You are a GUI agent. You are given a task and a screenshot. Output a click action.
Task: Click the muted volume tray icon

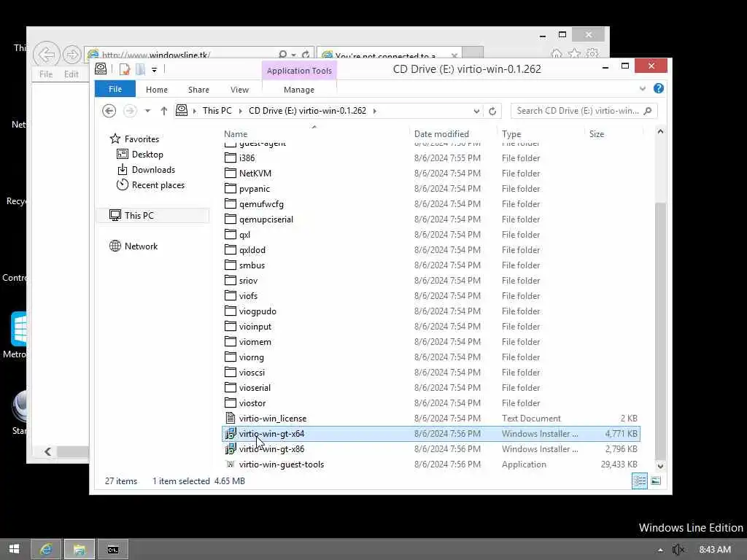point(678,550)
